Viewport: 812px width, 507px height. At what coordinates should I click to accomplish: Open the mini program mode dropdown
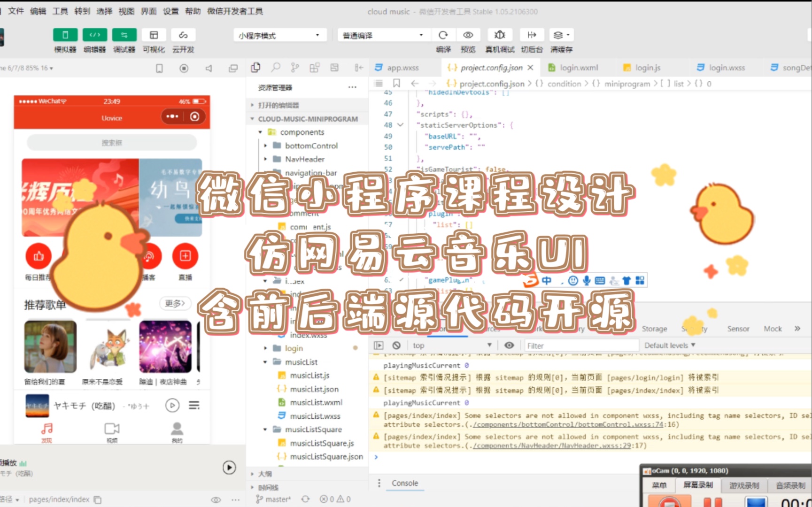[279, 35]
